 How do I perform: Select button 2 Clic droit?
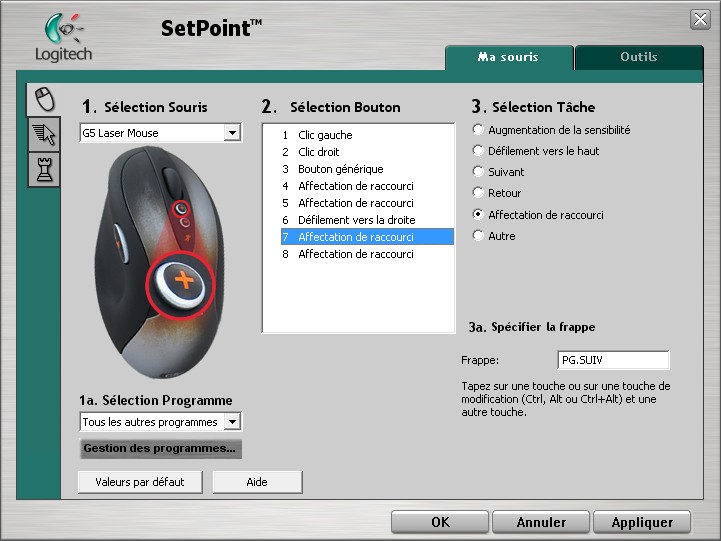tap(367, 152)
